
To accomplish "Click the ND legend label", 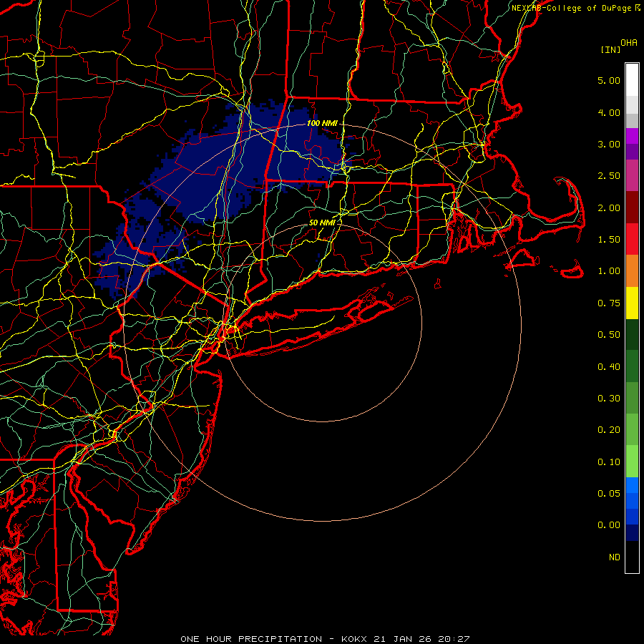I will click(615, 557).
